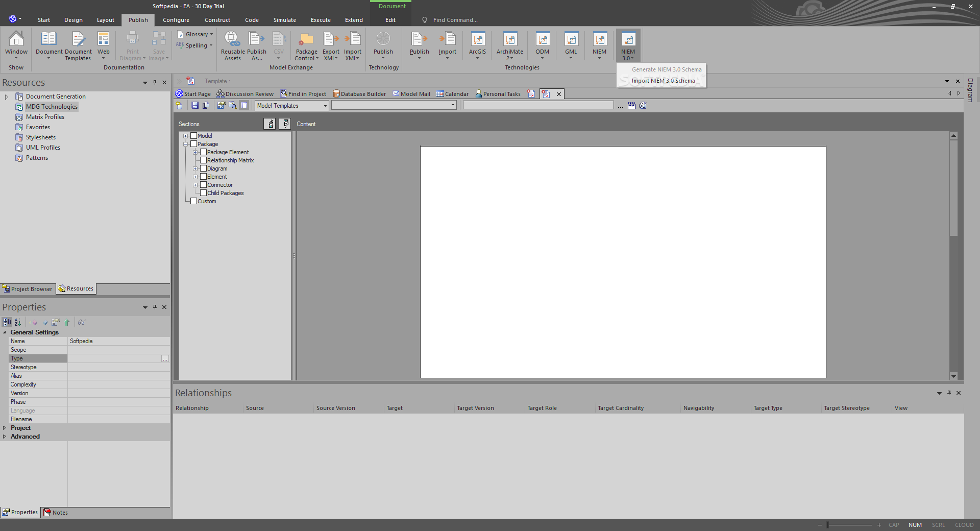Image resolution: width=980 pixels, height=531 pixels.
Task: Click the Name value field Softpedia
Action: pos(118,341)
